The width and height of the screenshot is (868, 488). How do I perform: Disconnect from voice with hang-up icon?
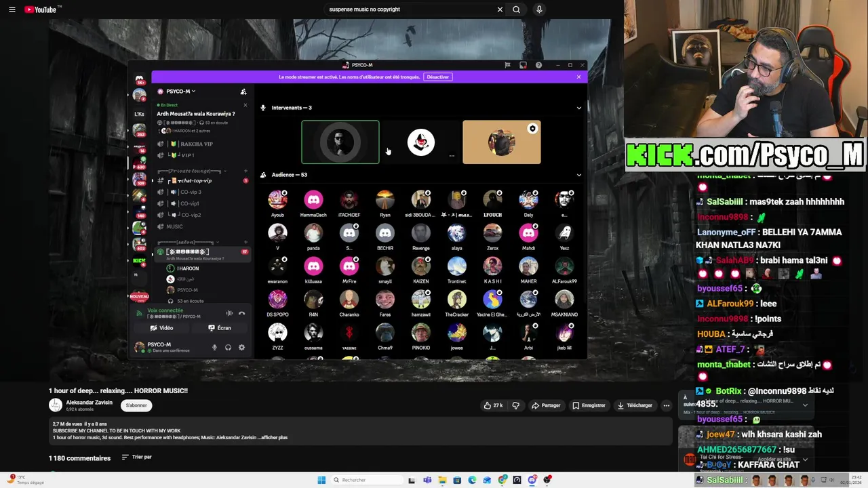click(x=241, y=313)
